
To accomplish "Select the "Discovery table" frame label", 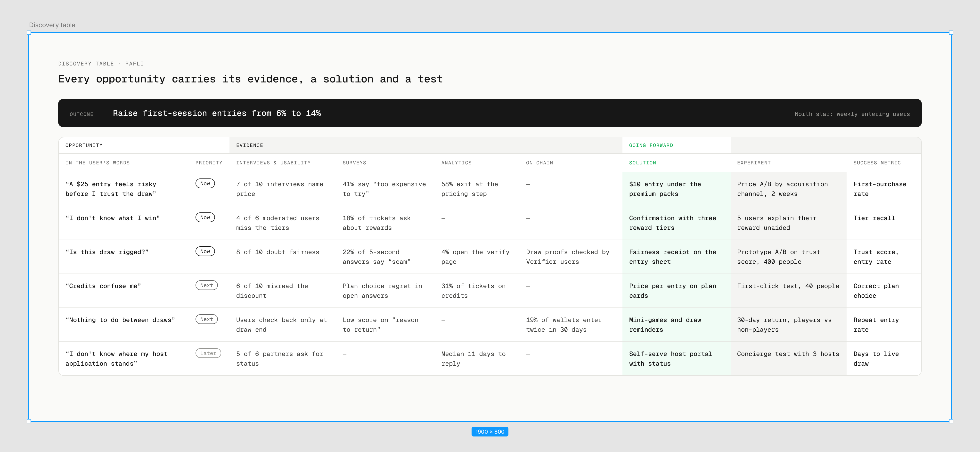I will (52, 25).
